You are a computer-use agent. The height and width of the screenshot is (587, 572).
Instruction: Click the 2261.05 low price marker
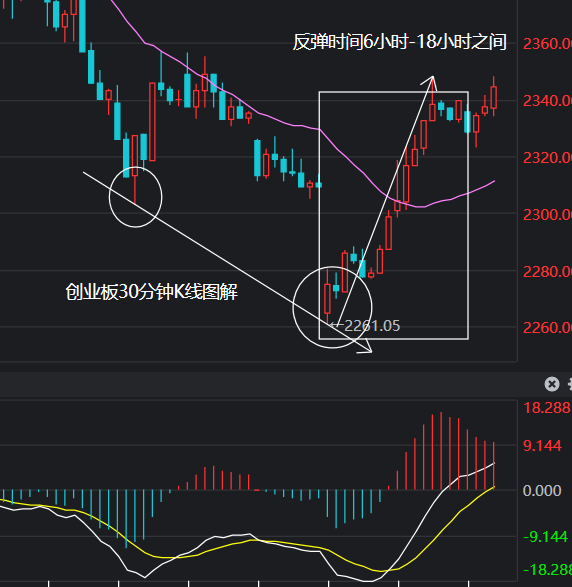[x=371, y=326]
